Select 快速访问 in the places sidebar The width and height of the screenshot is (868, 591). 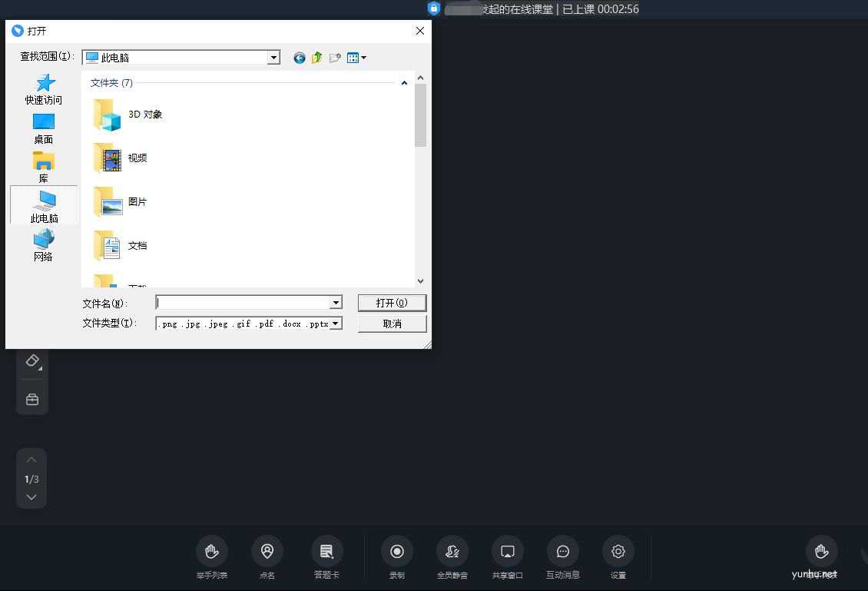click(x=44, y=88)
